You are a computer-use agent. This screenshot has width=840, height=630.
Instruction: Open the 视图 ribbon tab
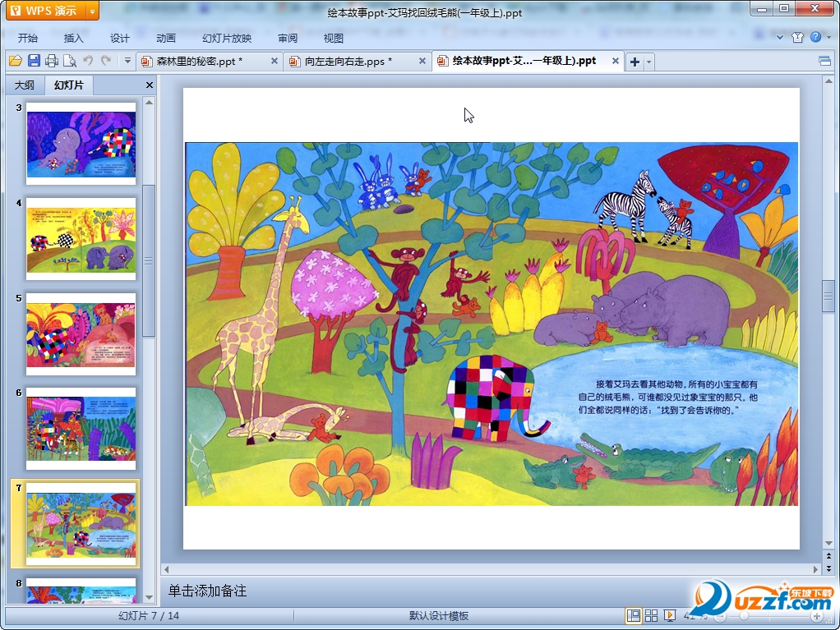333,38
